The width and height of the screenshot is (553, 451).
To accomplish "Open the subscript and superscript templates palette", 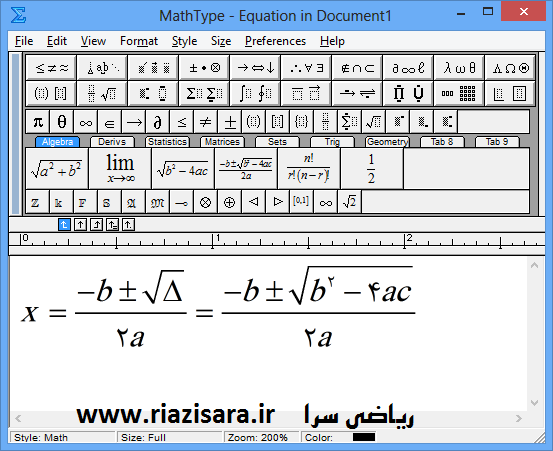I will pyautogui.click(x=153, y=93).
